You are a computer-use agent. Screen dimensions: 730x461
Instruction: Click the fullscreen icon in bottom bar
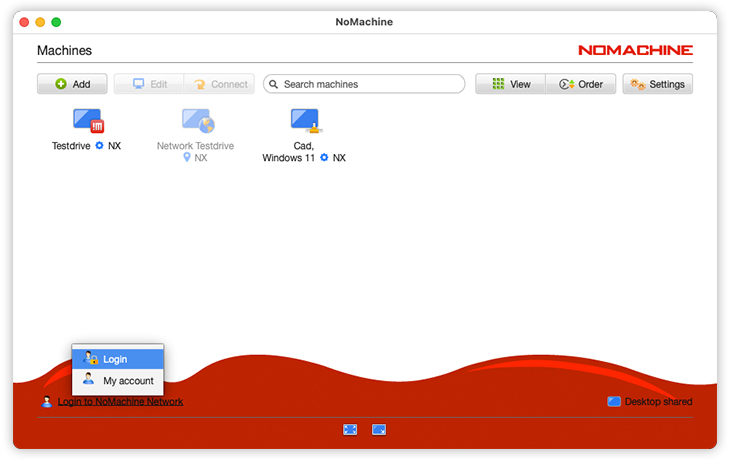(350, 429)
